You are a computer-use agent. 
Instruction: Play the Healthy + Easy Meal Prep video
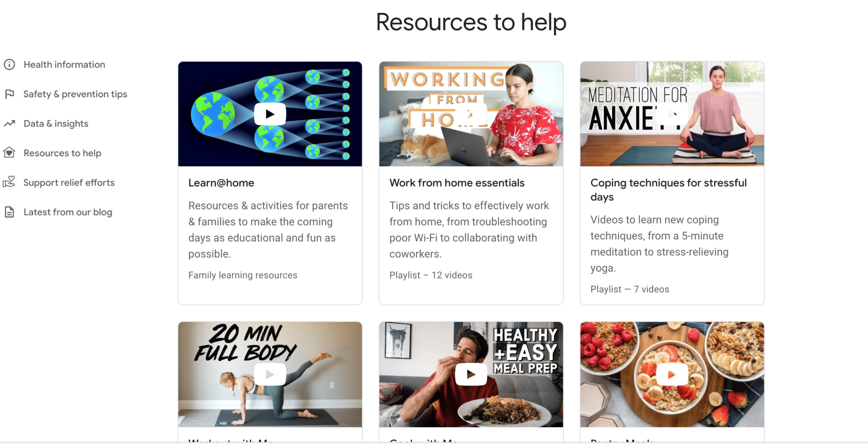point(471,374)
